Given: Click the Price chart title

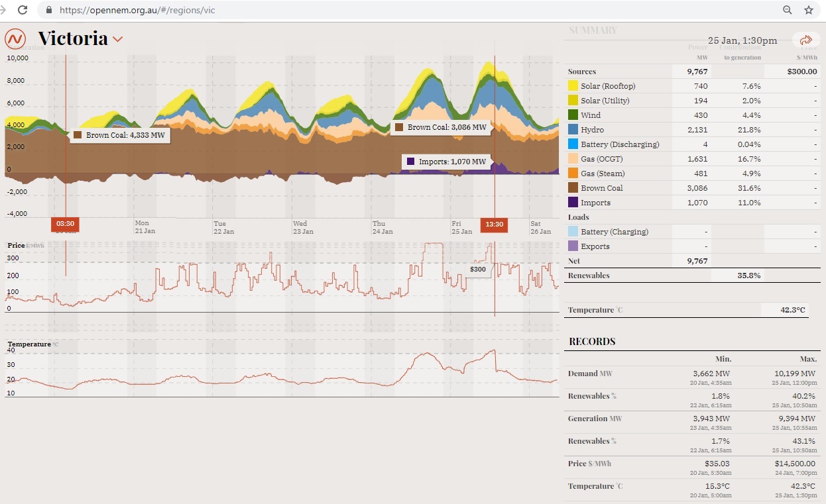Looking at the screenshot, I should pyautogui.click(x=17, y=245).
